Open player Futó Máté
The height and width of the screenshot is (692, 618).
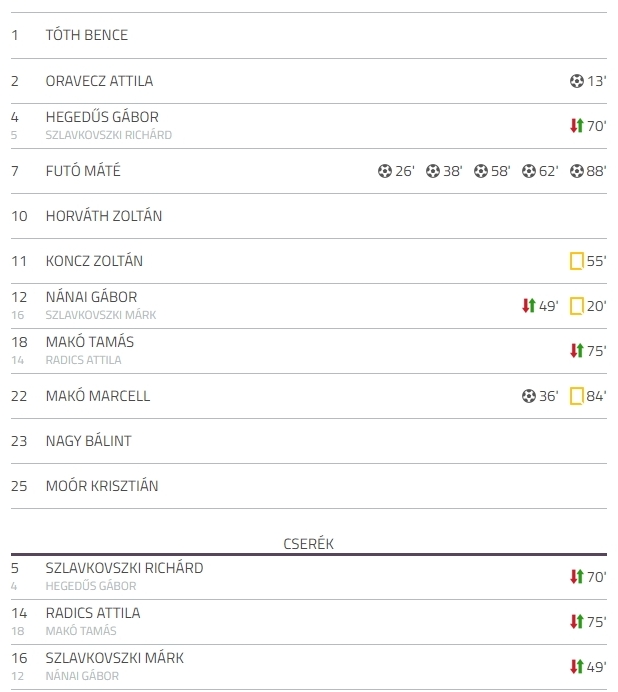pos(83,171)
